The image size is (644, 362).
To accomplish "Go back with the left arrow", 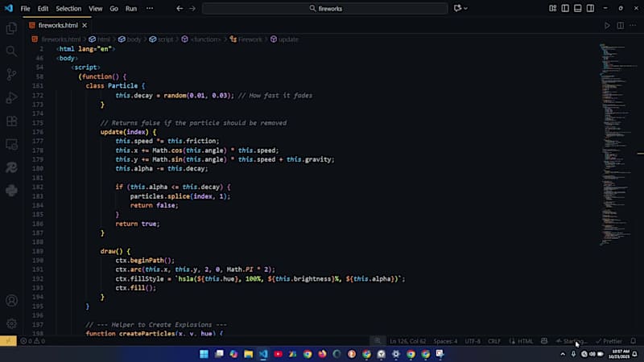I will pos(180,8).
